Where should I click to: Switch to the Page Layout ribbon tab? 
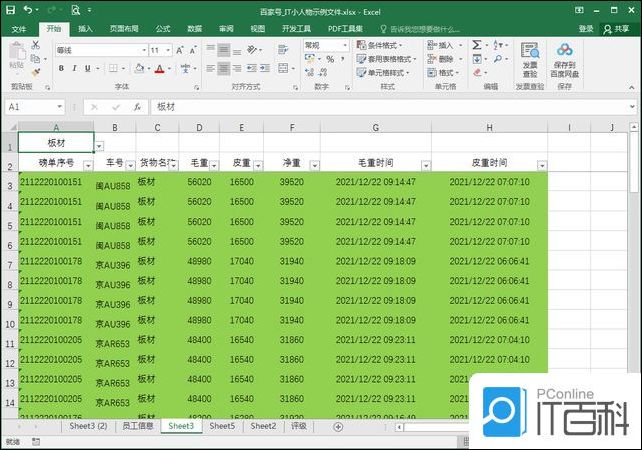(124, 29)
